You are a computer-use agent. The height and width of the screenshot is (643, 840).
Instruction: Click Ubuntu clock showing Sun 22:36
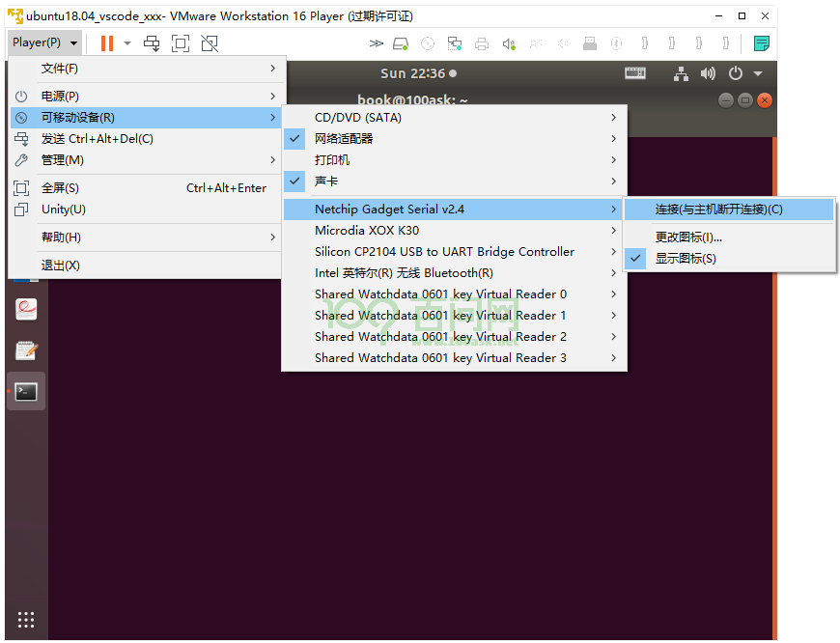coord(418,73)
